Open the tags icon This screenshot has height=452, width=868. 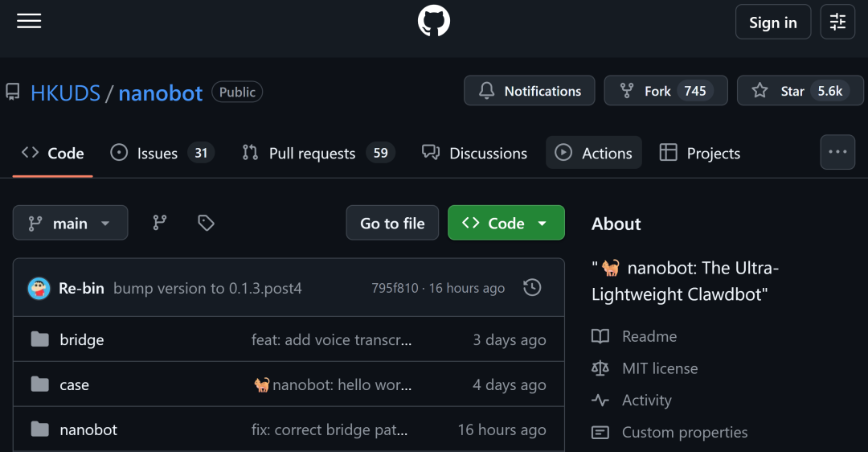pyautogui.click(x=206, y=223)
